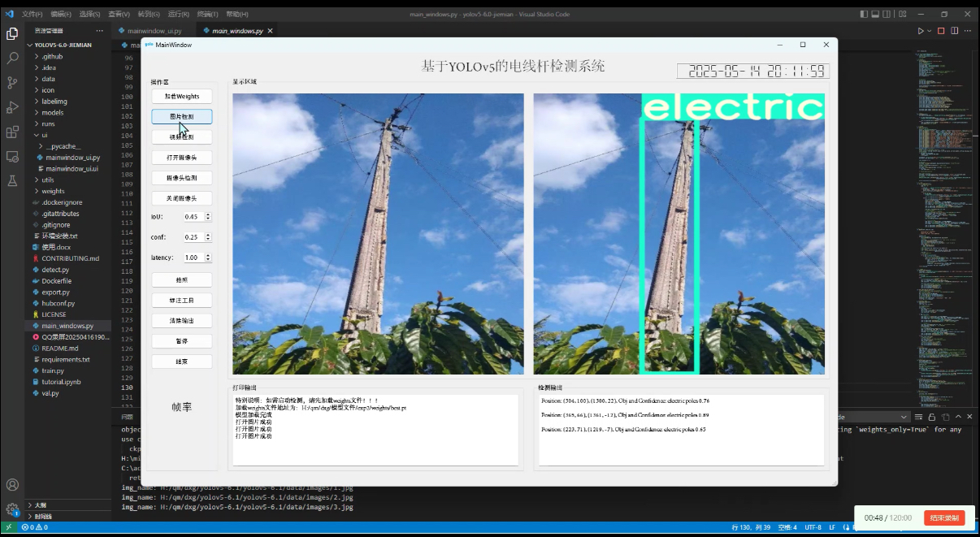Screen dimensions: 980x537
Task: Click the UTF-8 encoding status entry
Action: [812, 527]
